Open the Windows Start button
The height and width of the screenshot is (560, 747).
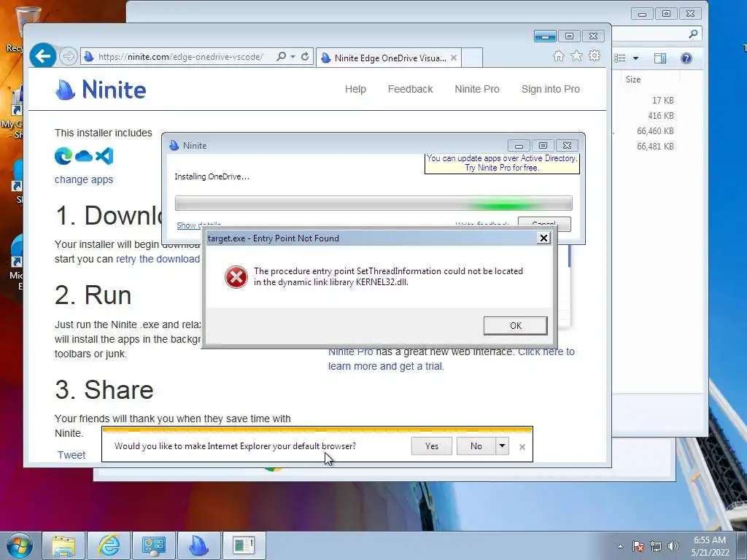click(20, 545)
